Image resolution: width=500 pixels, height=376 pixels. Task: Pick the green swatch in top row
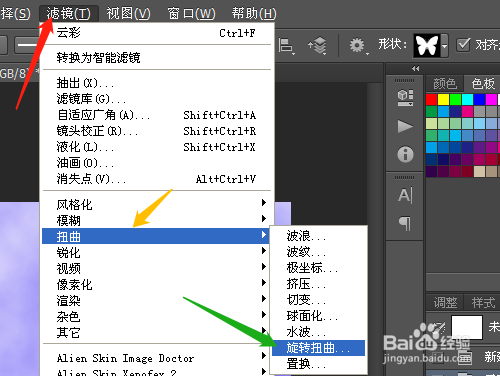pos(455,99)
